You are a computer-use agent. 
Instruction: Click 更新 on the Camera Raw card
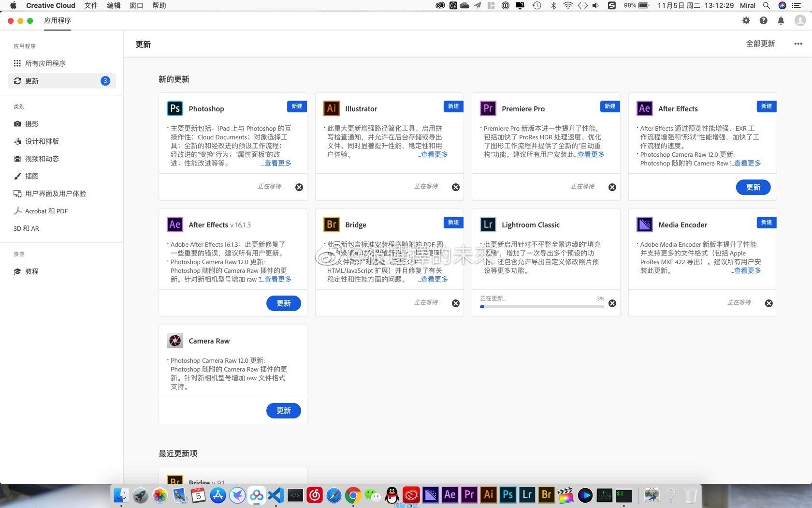click(283, 411)
